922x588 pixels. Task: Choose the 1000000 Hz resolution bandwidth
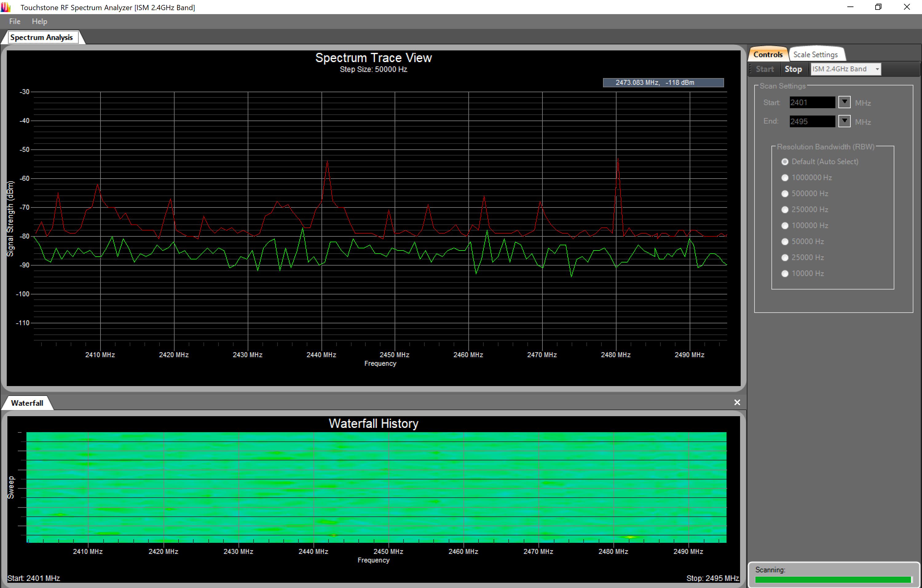[x=785, y=177]
